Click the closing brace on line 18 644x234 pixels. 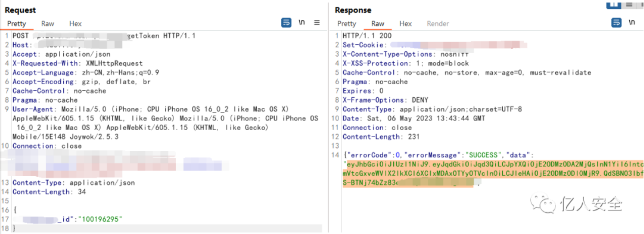pos(14,228)
